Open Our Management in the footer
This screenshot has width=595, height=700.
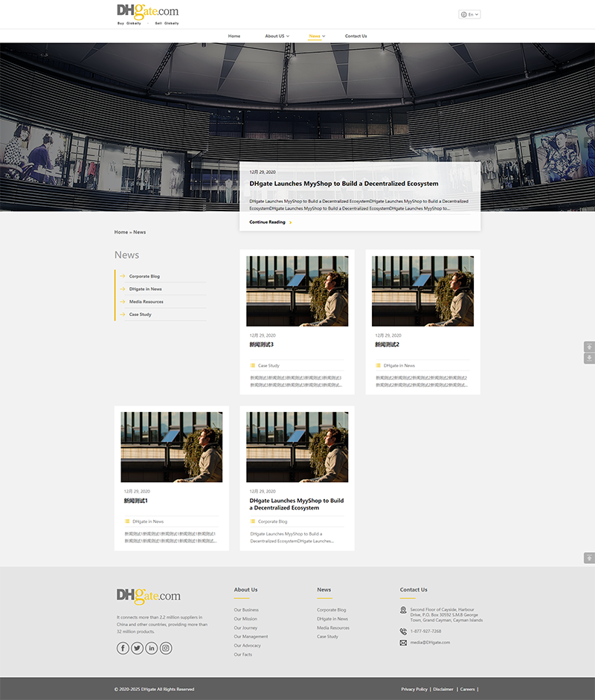(x=251, y=637)
